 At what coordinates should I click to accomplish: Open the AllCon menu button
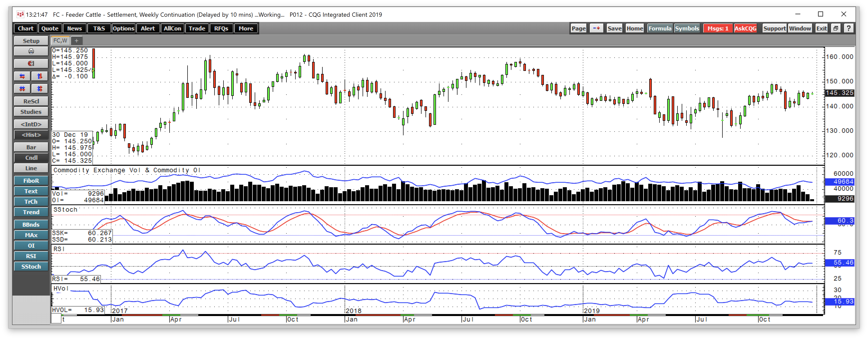(x=173, y=28)
